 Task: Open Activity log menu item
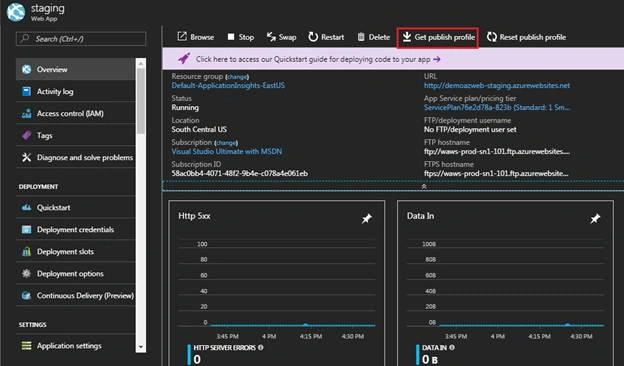[76, 92]
